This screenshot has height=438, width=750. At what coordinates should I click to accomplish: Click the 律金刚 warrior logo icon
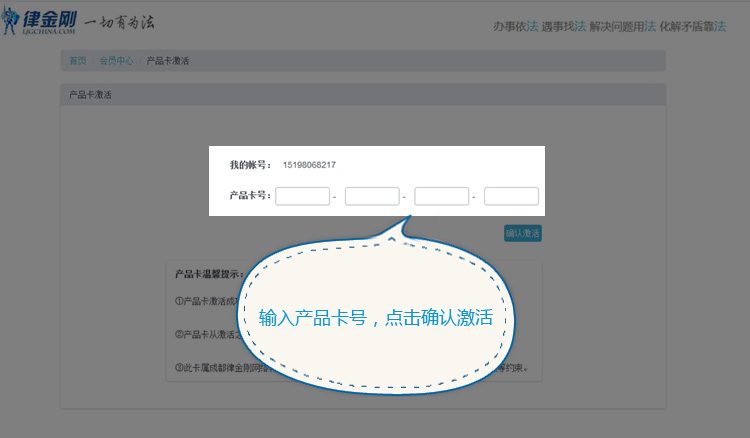pyautogui.click(x=16, y=21)
